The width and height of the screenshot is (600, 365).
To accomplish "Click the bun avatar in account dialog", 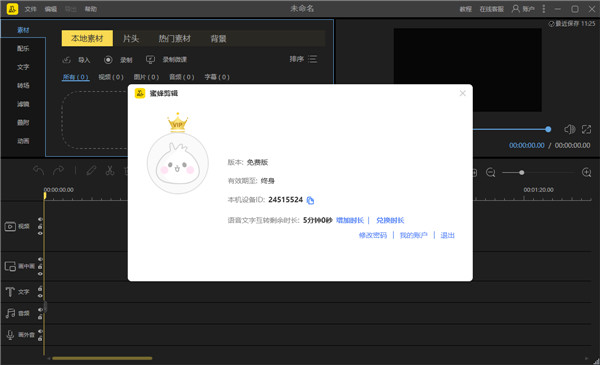I will [x=178, y=163].
